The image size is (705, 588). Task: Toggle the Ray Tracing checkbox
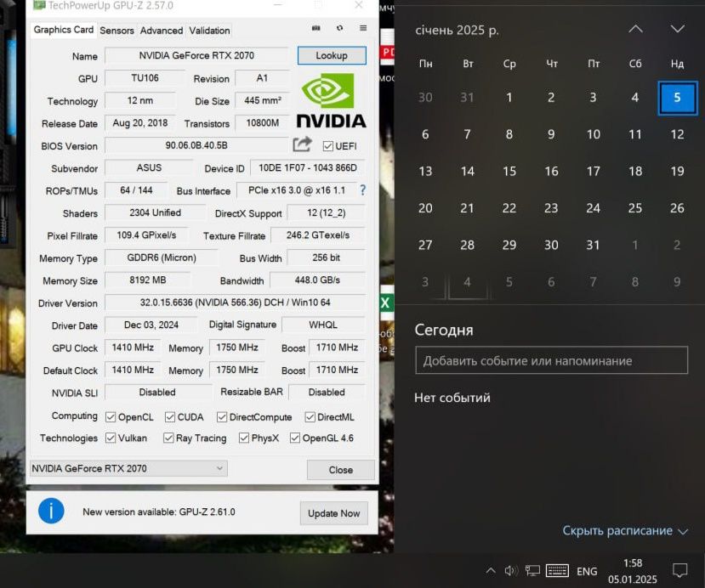click(168, 438)
